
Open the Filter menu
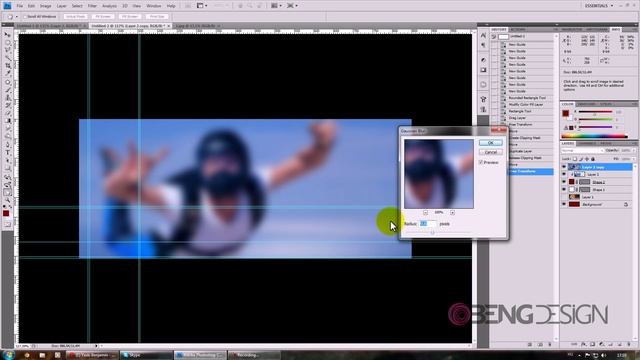[x=92, y=6]
